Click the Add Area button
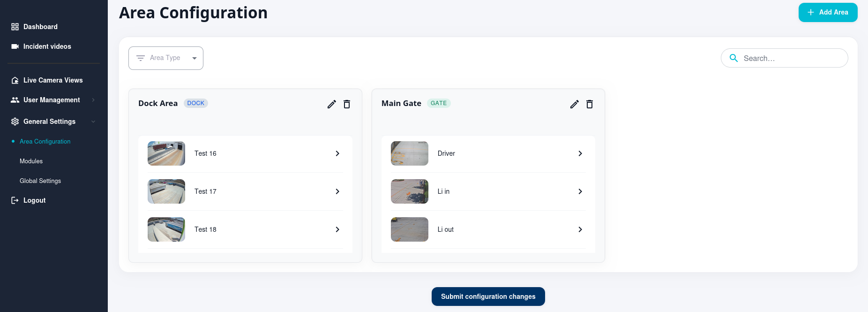 pyautogui.click(x=828, y=12)
